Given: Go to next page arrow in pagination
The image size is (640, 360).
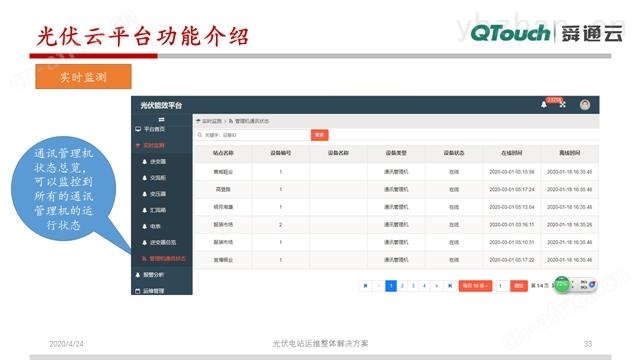Looking at the screenshot, I should 436,286.
